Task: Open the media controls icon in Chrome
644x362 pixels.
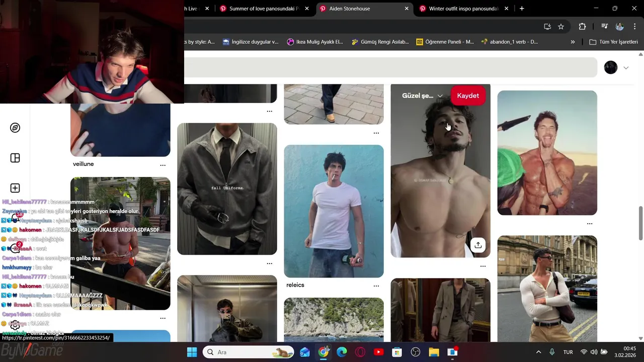Action: (x=605, y=26)
